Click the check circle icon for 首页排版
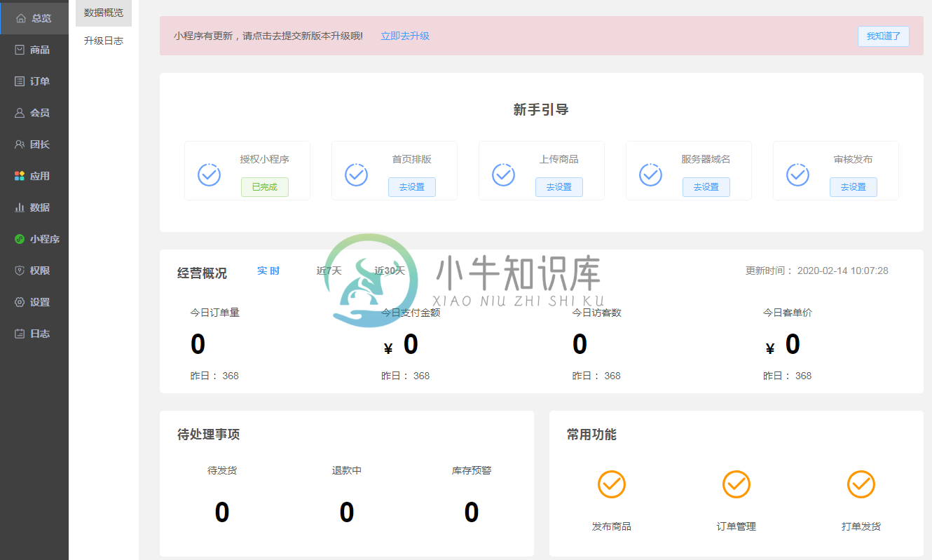 356,174
